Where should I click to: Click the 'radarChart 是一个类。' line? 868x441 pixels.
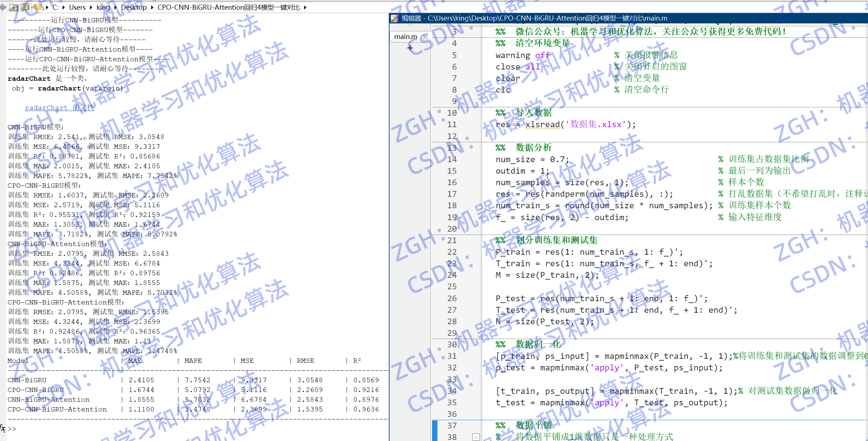pos(48,79)
